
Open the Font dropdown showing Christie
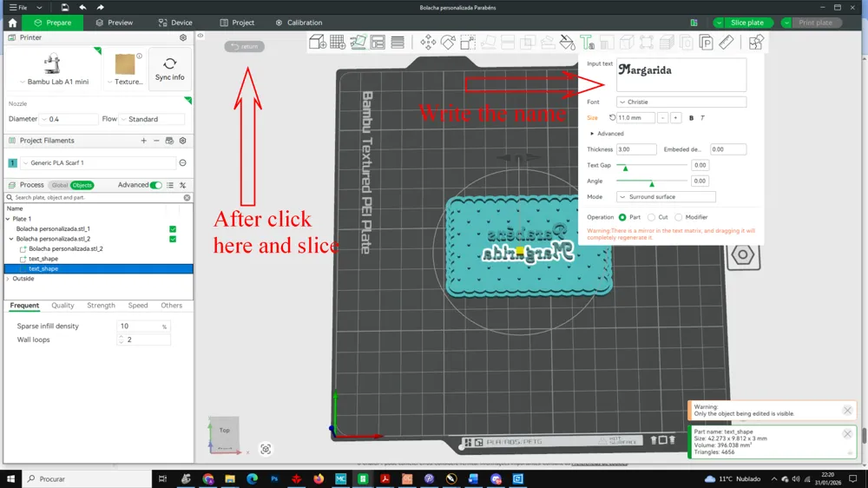click(x=681, y=102)
